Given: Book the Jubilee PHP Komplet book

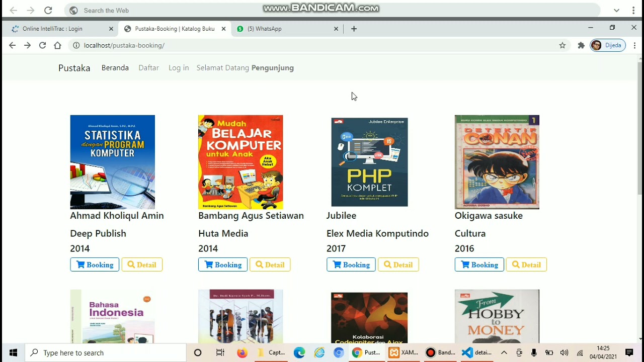Looking at the screenshot, I should (x=351, y=264).
